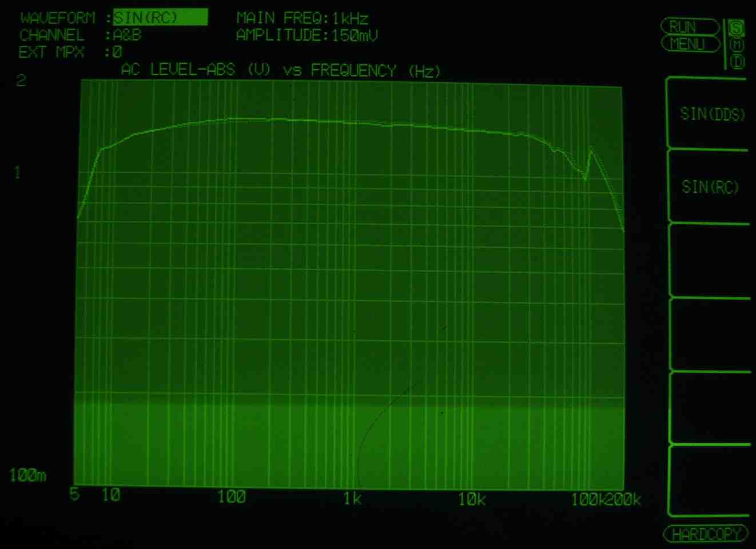
Task: Click the highlighted S indicator
Action: [x=737, y=27]
